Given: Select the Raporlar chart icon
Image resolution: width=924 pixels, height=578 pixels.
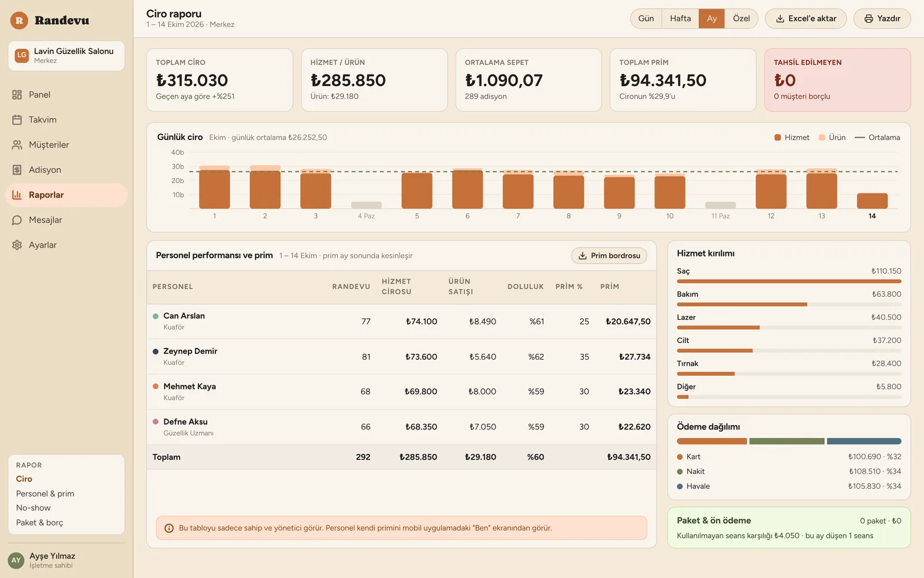Looking at the screenshot, I should coord(17,195).
